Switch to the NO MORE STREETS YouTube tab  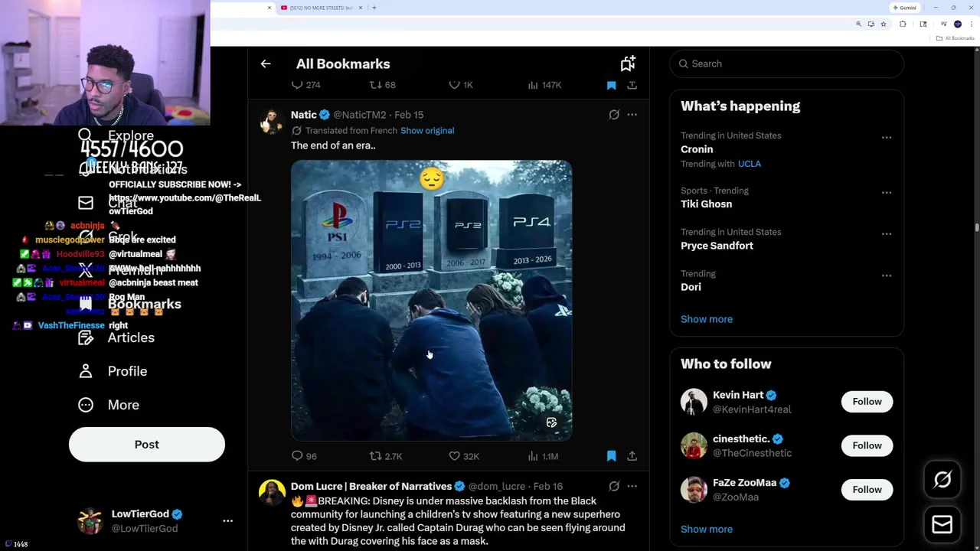[x=321, y=8]
